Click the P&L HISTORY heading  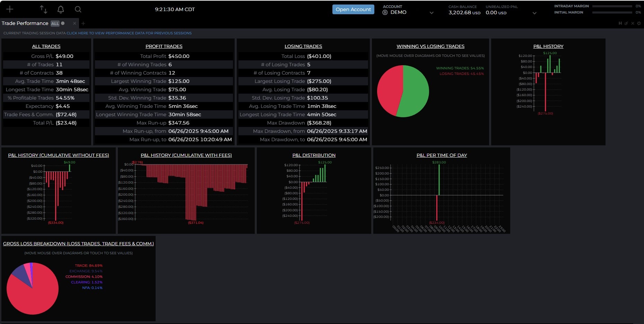coord(548,46)
